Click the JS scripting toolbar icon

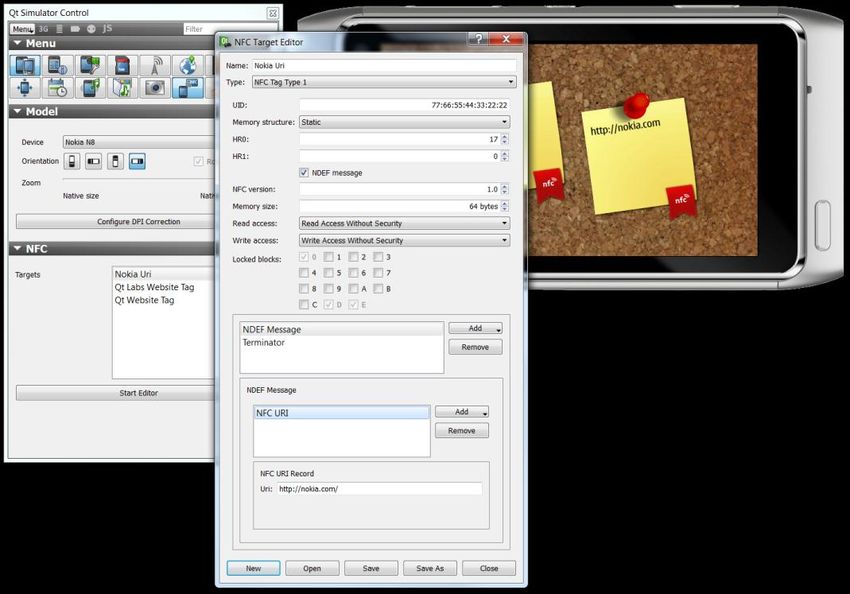coord(107,28)
